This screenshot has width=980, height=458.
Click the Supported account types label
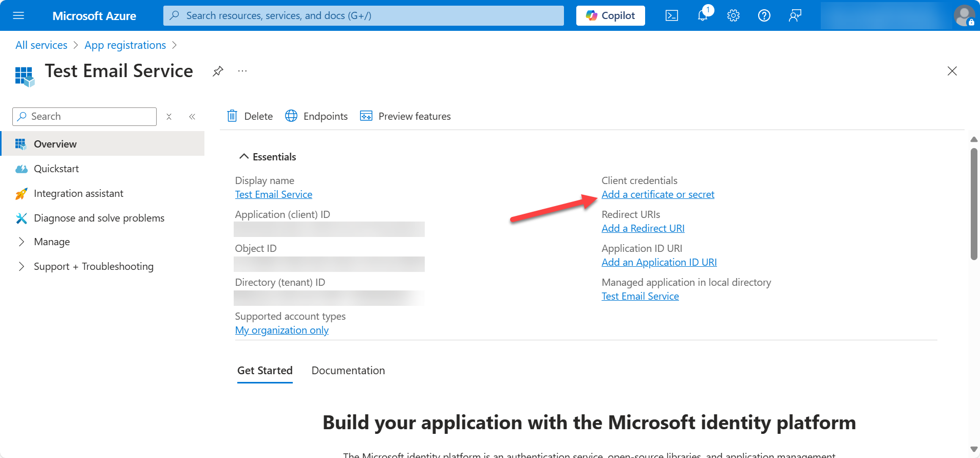click(x=290, y=316)
